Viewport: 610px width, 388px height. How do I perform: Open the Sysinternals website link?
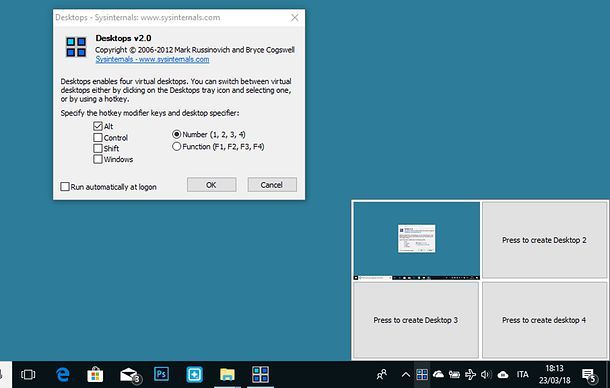[152, 59]
